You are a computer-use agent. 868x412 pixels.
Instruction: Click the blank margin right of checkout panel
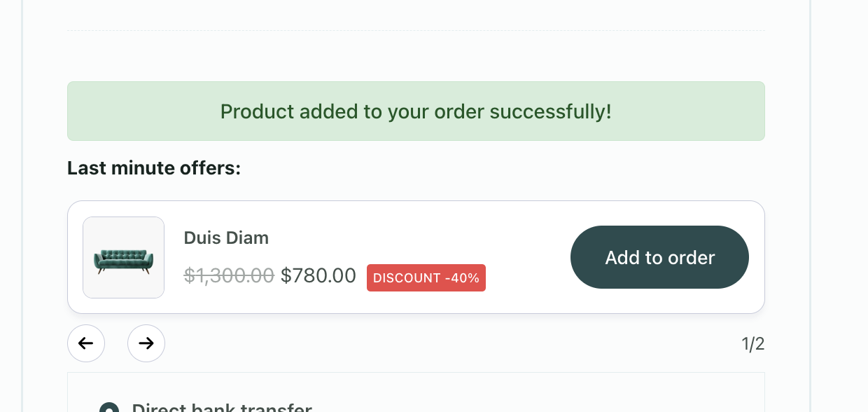point(840,210)
